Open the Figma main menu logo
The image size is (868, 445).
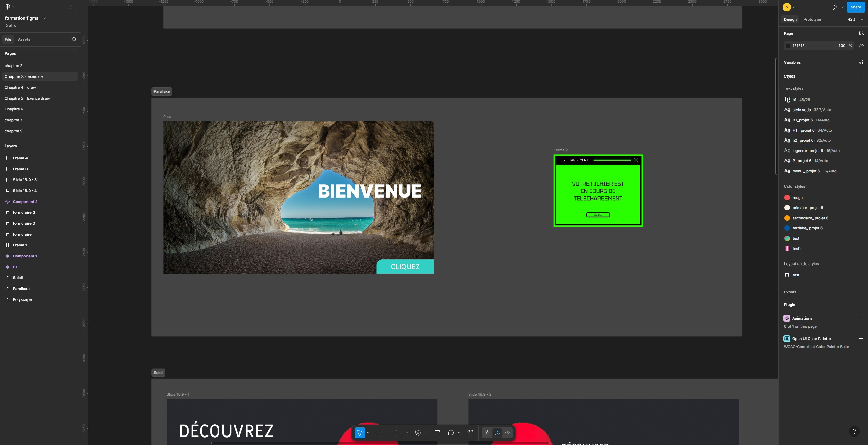coord(7,7)
